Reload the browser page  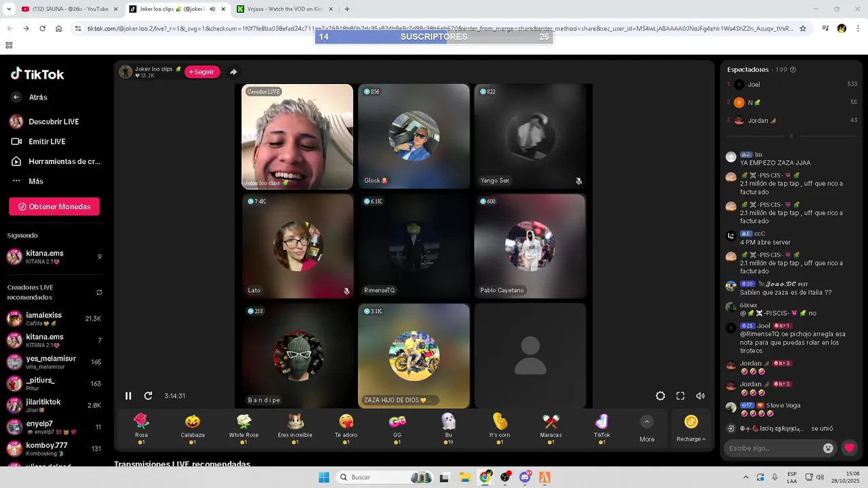(42, 28)
